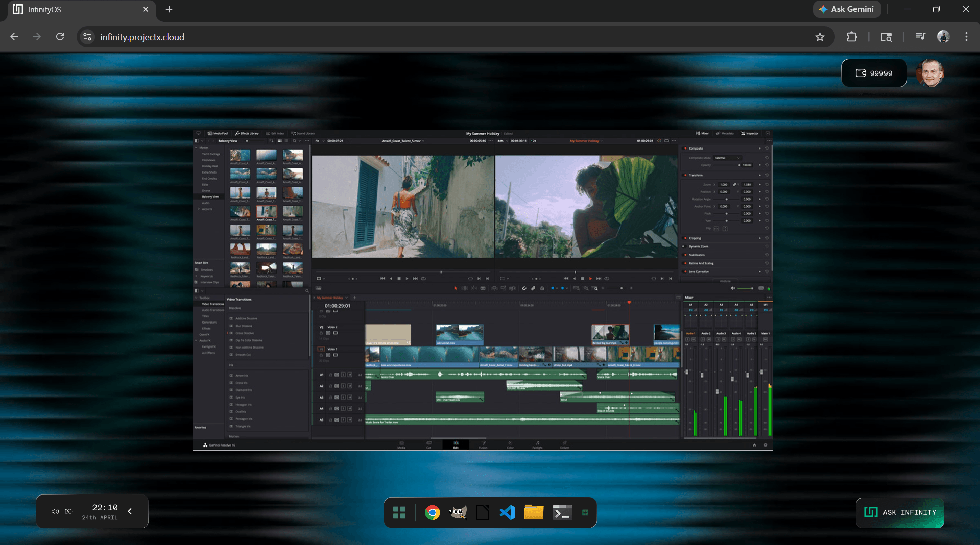Click the Flip vertical icon in the Transform section

(x=725, y=229)
